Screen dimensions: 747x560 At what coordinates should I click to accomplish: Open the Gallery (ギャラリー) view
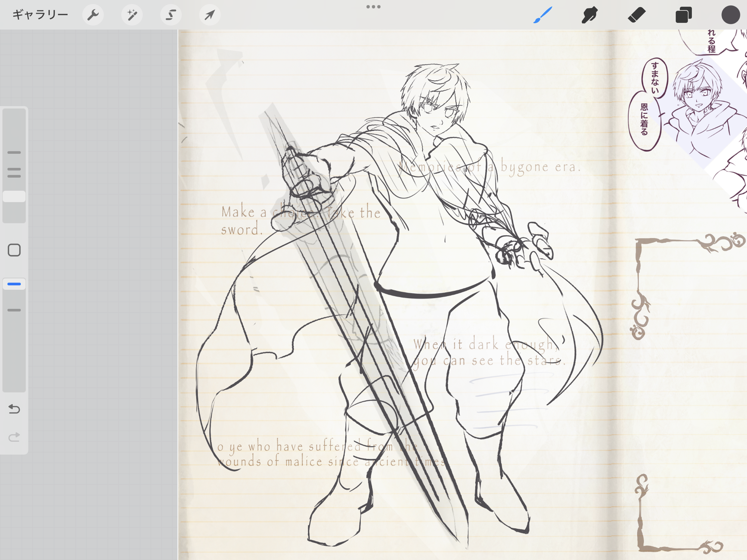click(x=40, y=15)
